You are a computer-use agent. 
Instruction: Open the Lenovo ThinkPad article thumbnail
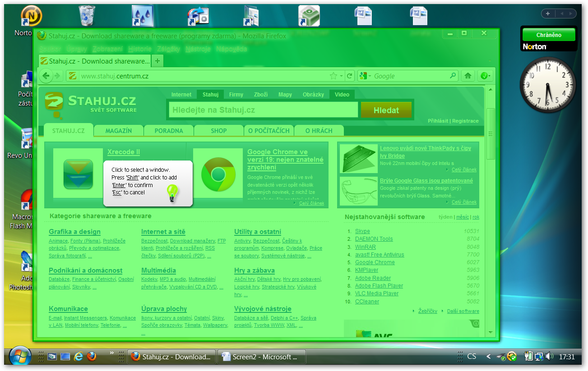pos(359,159)
